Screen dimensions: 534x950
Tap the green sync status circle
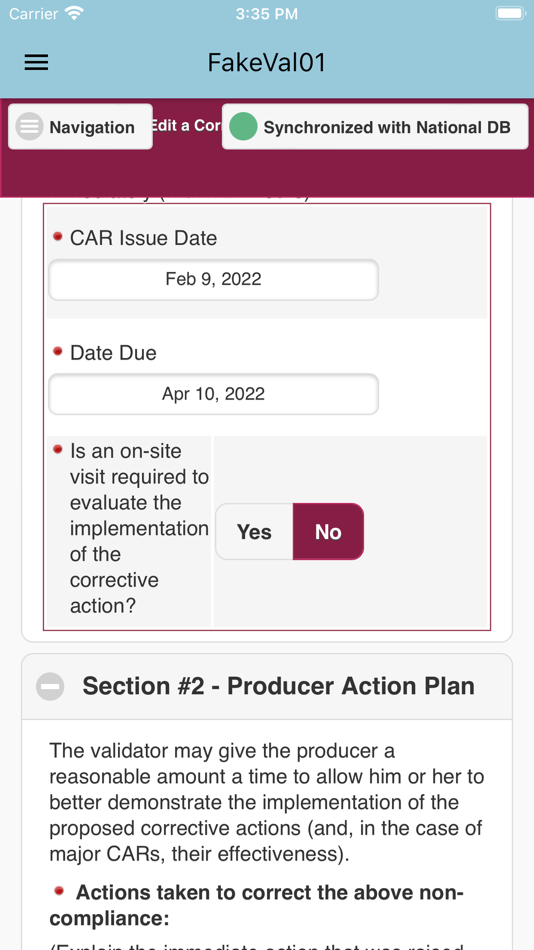(244, 127)
